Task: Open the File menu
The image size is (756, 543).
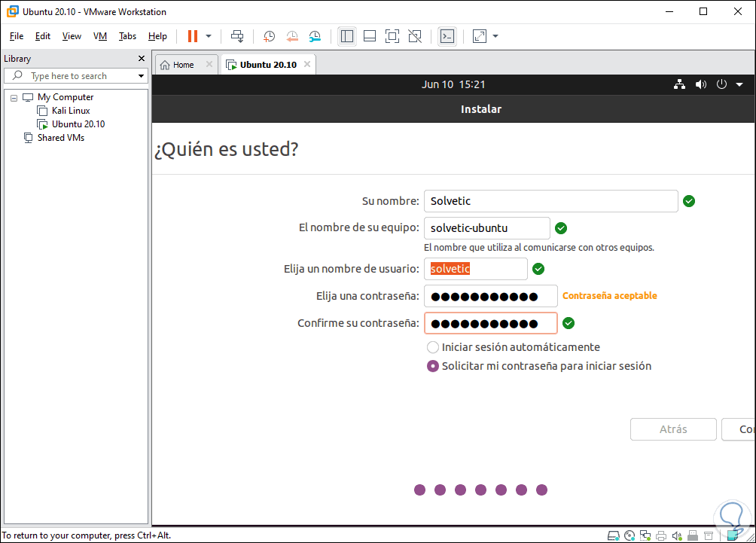Action: point(17,36)
